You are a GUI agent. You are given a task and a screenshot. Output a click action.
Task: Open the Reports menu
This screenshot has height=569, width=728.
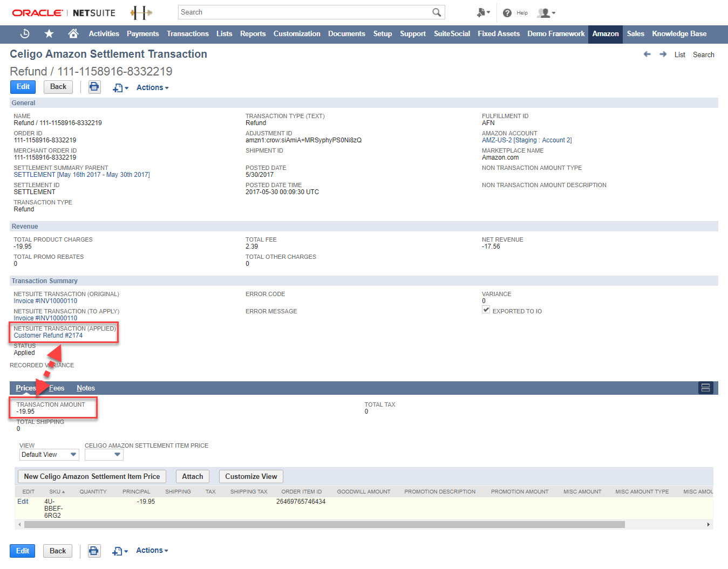pyautogui.click(x=253, y=33)
